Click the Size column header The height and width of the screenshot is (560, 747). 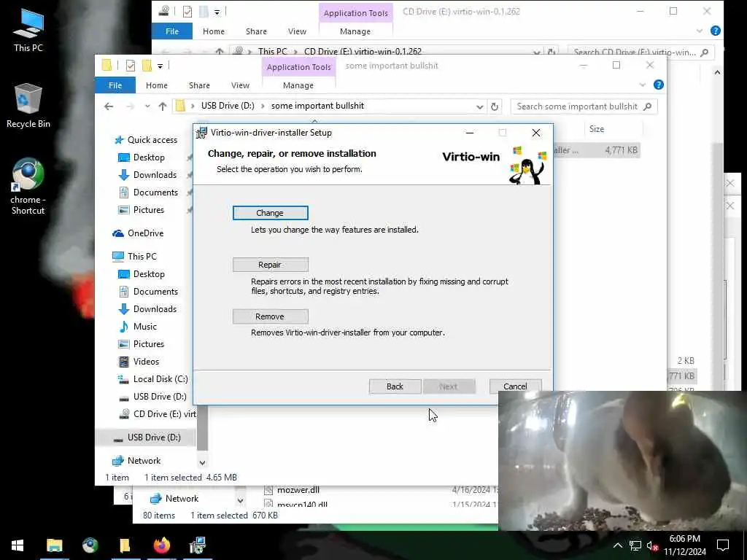[597, 129]
